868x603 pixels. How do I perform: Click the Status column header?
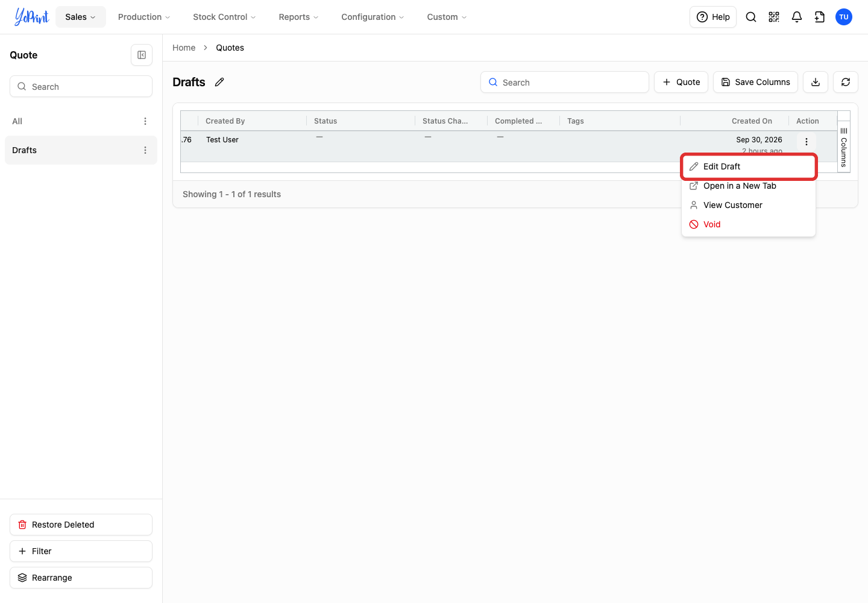click(x=361, y=121)
